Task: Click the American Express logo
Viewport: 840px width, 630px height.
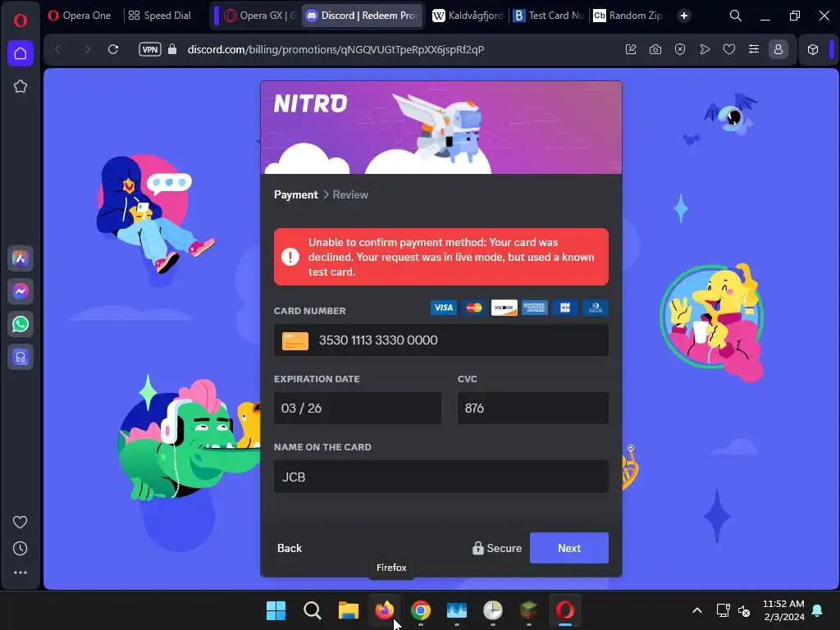Action: pos(535,308)
